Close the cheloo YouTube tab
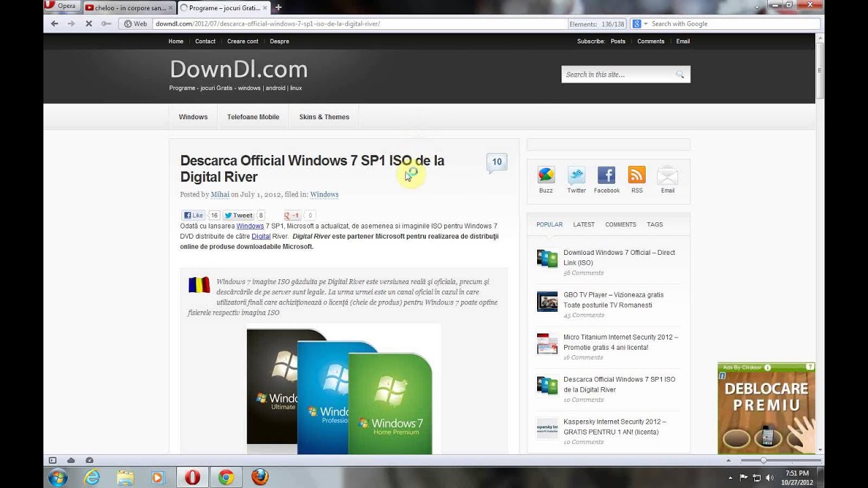This screenshot has width=868, height=488. (x=170, y=7)
